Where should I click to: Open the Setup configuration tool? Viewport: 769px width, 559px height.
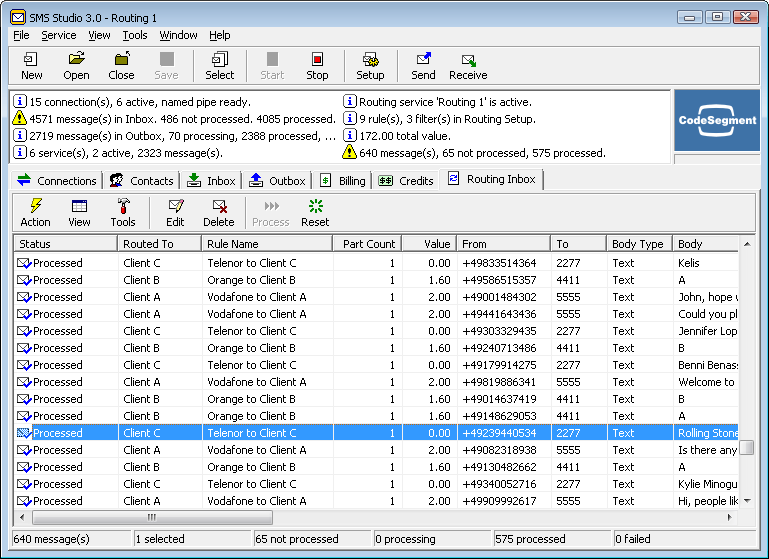point(370,66)
